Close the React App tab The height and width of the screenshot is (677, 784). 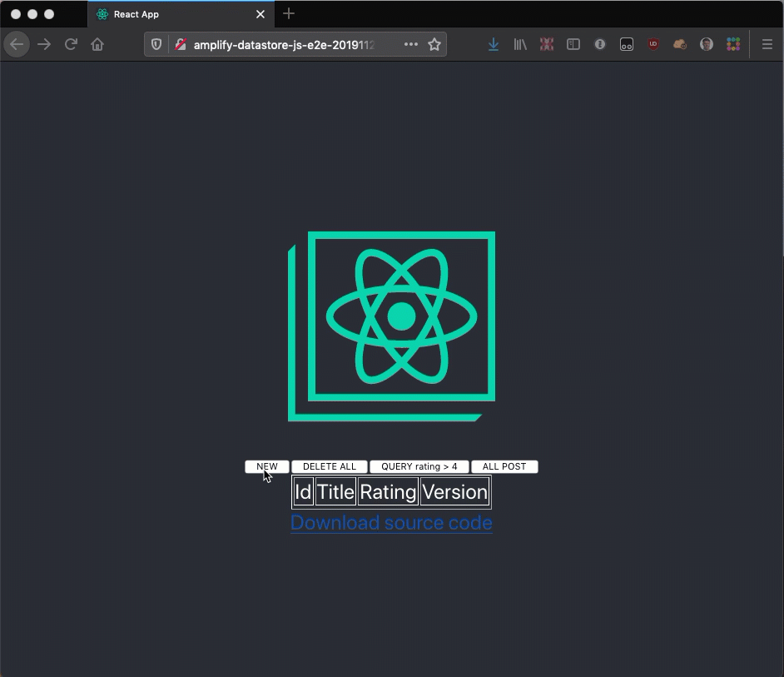pyautogui.click(x=261, y=14)
